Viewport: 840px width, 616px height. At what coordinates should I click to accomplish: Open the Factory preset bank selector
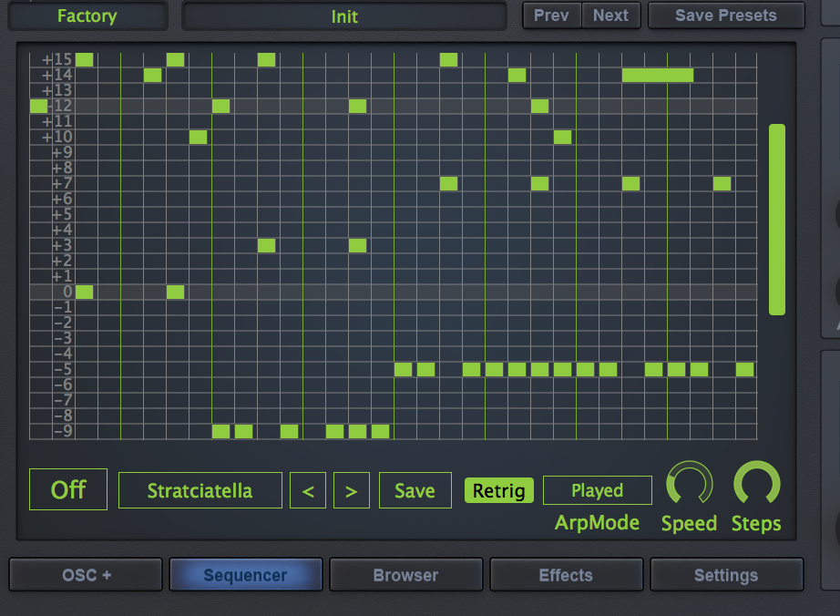(87, 15)
